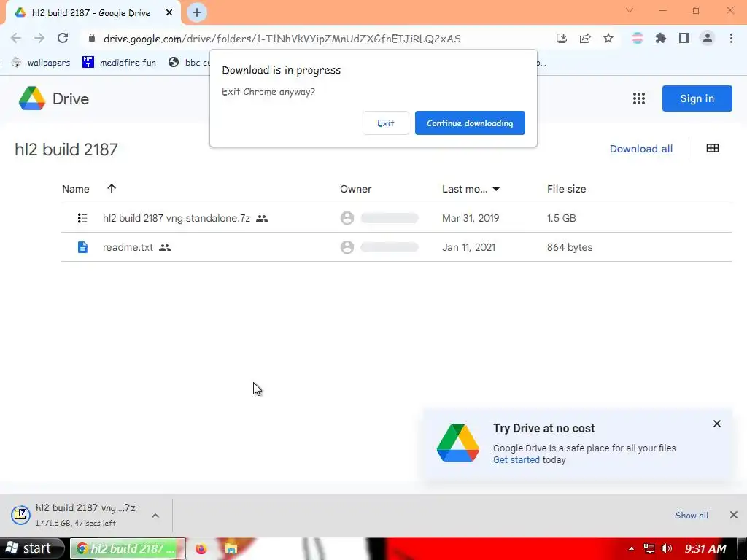
Task: Click the archive file type icon
Action: [x=82, y=218]
